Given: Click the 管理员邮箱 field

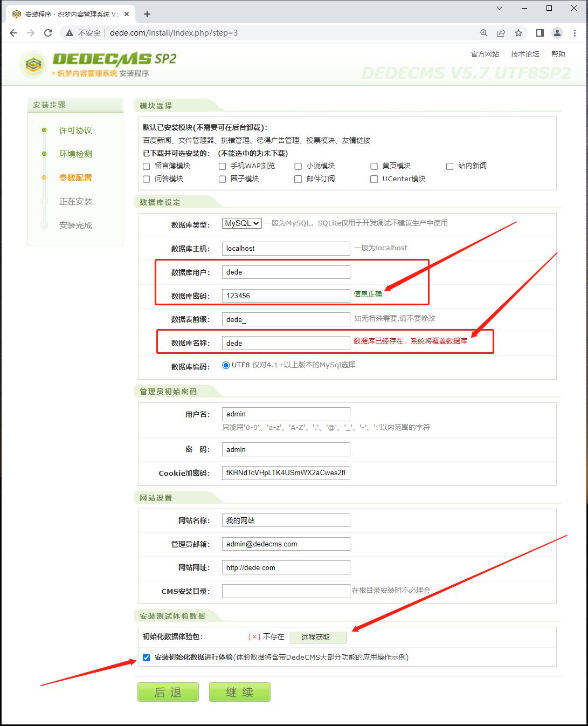Looking at the screenshot, I should pyautogui.click(x=286, y=544).
